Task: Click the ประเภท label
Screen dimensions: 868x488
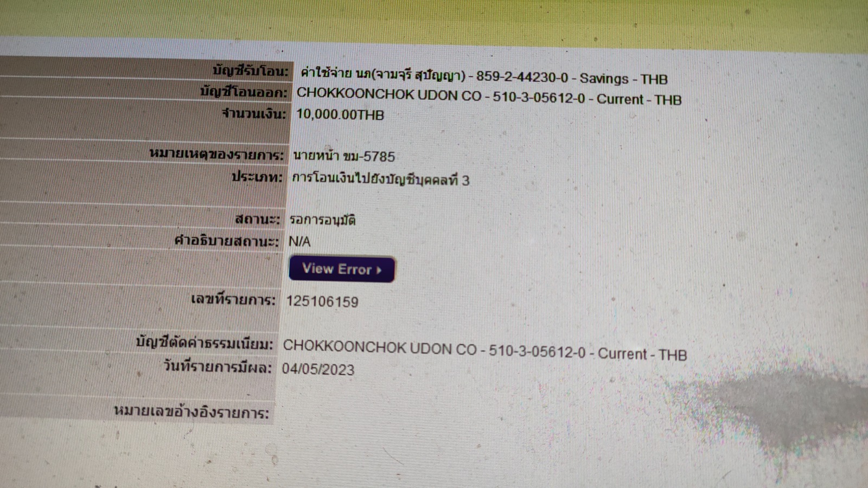Action: [257, 177]
